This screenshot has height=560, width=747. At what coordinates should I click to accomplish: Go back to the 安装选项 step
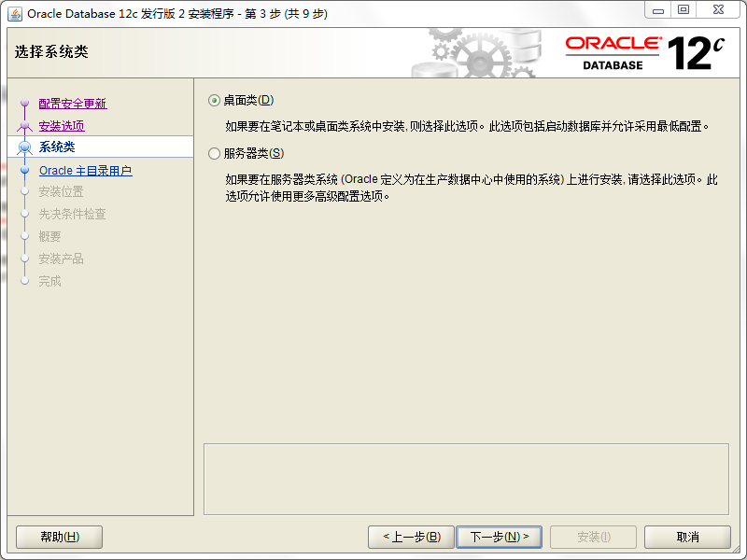[x=62, y=126]
